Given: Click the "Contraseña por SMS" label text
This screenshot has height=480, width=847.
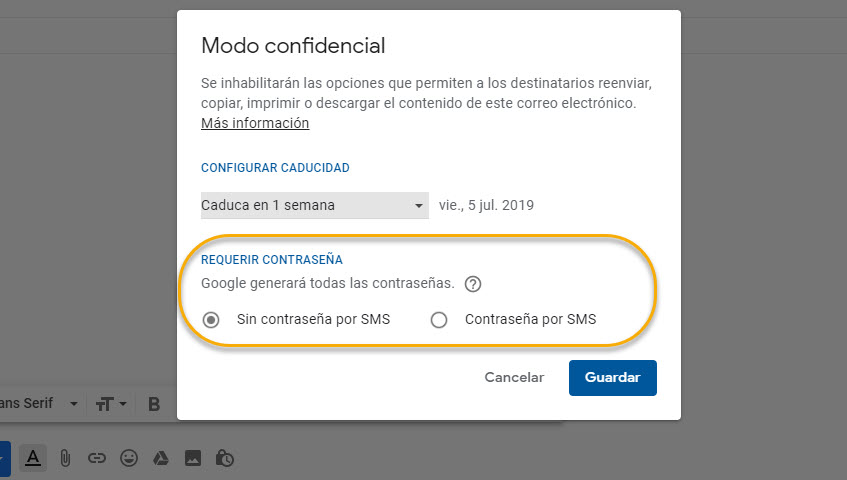Looking at the screenshot, I should click(x=530, y=321).
